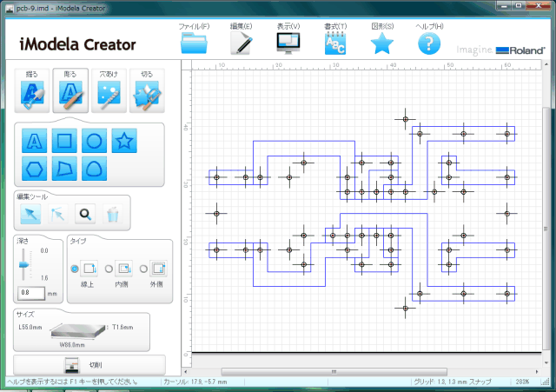The width and height of the screenshot is (556, 392).
Task: Click the 外側 type icon
Action: [x=158, y=269]
